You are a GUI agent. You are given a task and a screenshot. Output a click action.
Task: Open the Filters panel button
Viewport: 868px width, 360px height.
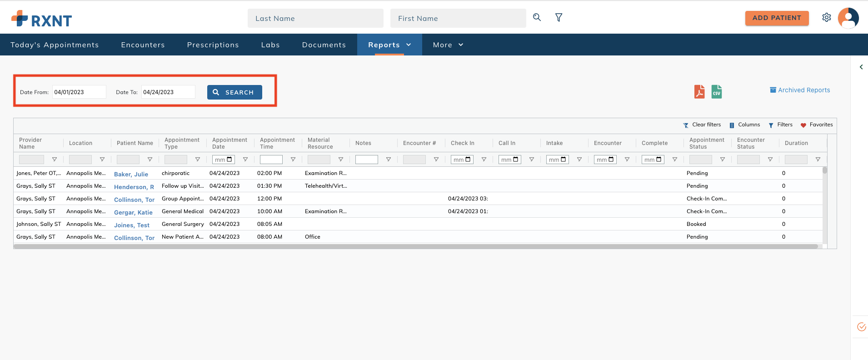[x=780, y=125]
